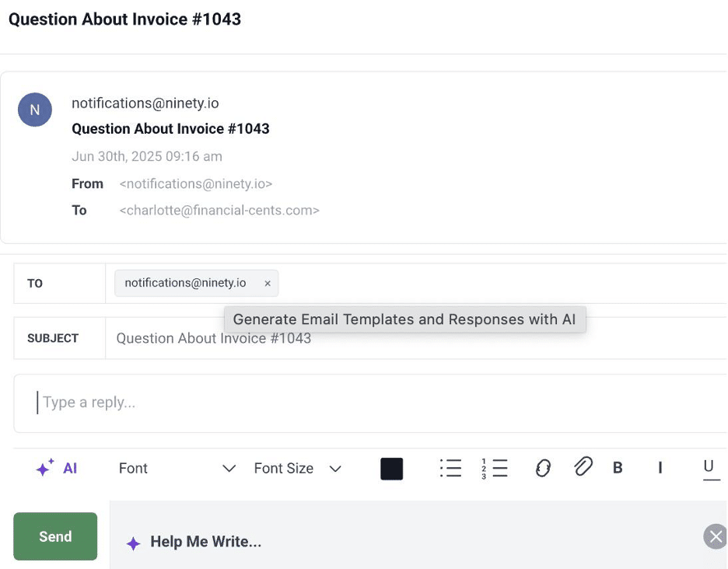The height and width of the screenshot is (569, 728).
Task: Remove notifications@ninety.io recipient chip
Action: coord(268,283)
